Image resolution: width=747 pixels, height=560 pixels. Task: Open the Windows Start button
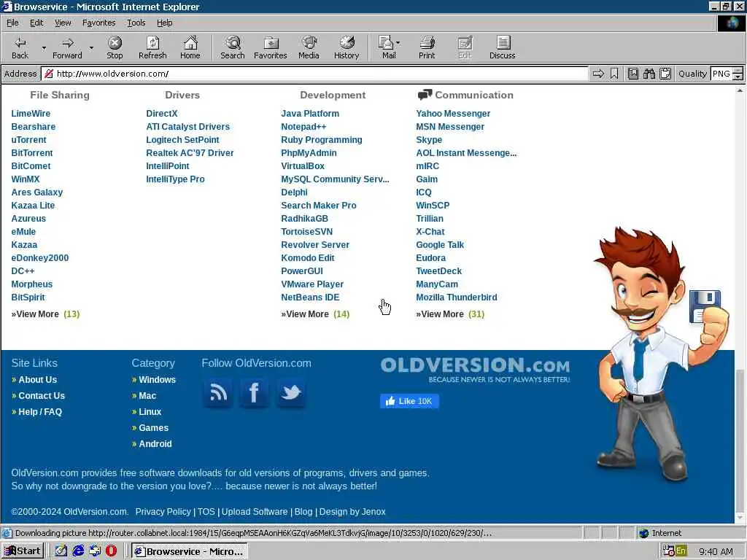[23, 551]
